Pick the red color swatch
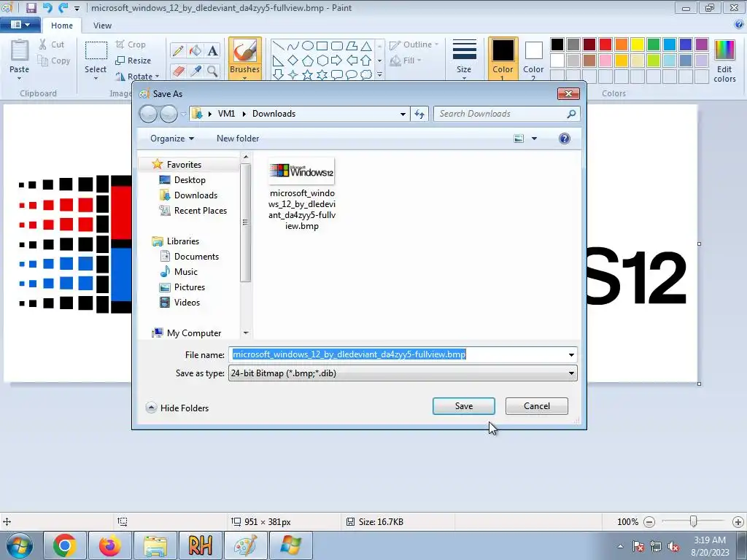The width and height of the screenshot is (747, 560). tap(605, 44)
